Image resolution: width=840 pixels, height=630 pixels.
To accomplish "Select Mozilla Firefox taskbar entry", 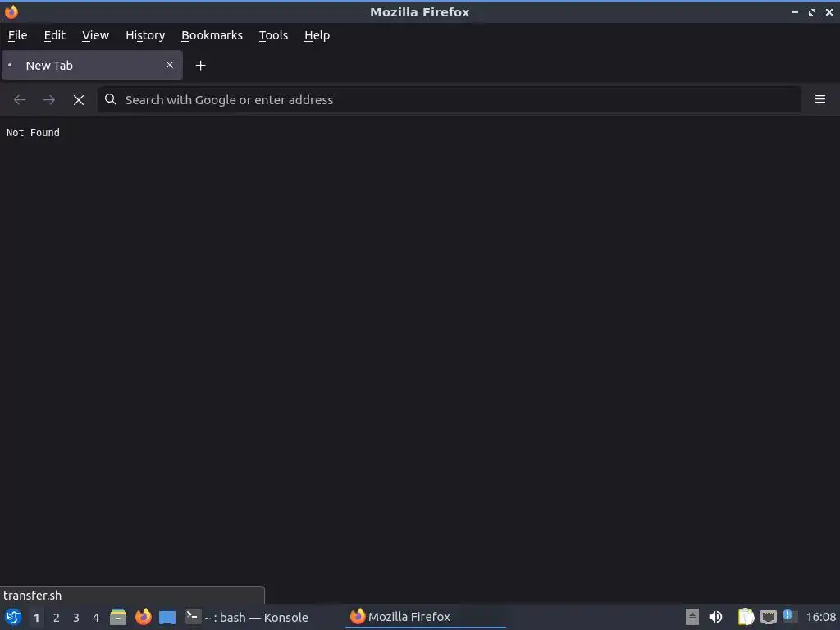I will (x=426, y=617).
